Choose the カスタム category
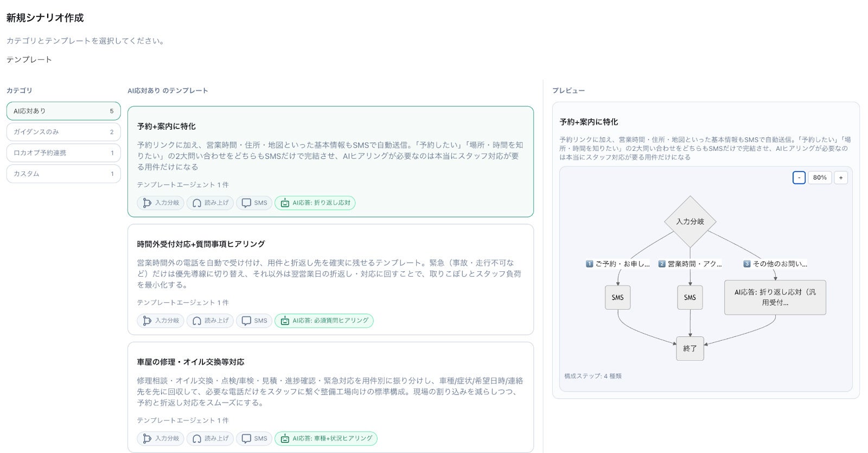868x453 pixels. click(63, 174)
